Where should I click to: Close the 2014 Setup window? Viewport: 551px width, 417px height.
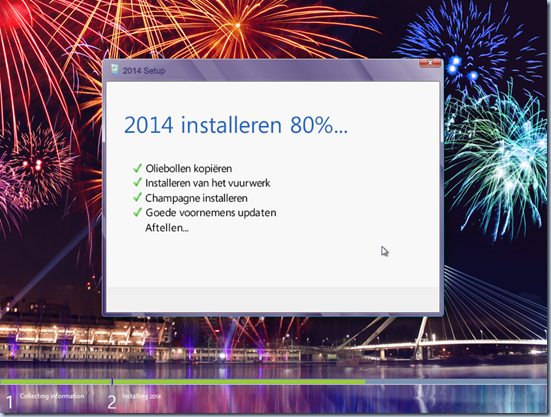click(x=430, y=63)
